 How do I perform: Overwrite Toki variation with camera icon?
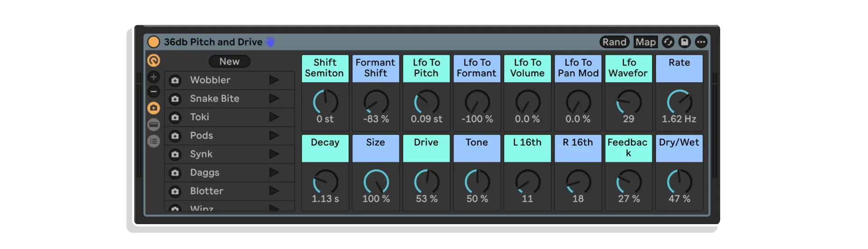click(175, 117)
